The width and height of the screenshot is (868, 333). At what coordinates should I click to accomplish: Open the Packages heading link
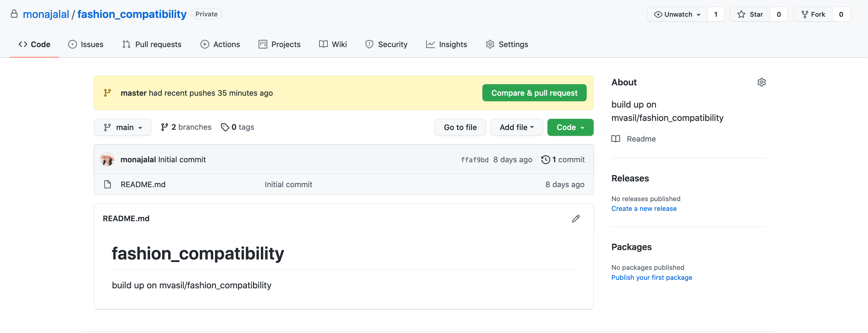pos(631,247)
